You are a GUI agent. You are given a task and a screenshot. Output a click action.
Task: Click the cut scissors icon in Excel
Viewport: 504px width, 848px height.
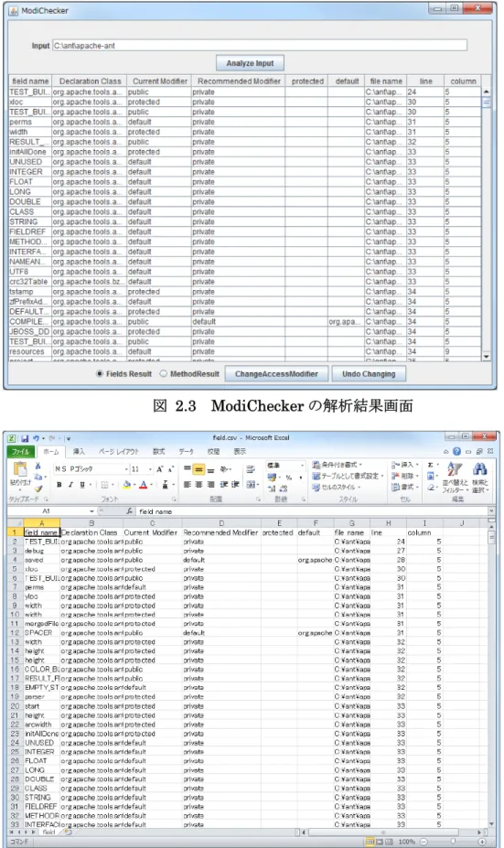coord(38,466)
